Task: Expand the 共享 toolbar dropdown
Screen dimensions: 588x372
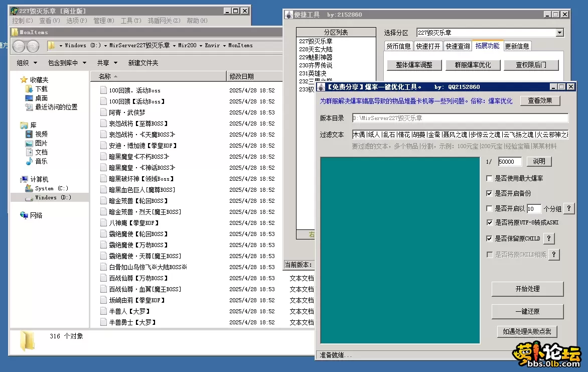Action: [115, 63]
